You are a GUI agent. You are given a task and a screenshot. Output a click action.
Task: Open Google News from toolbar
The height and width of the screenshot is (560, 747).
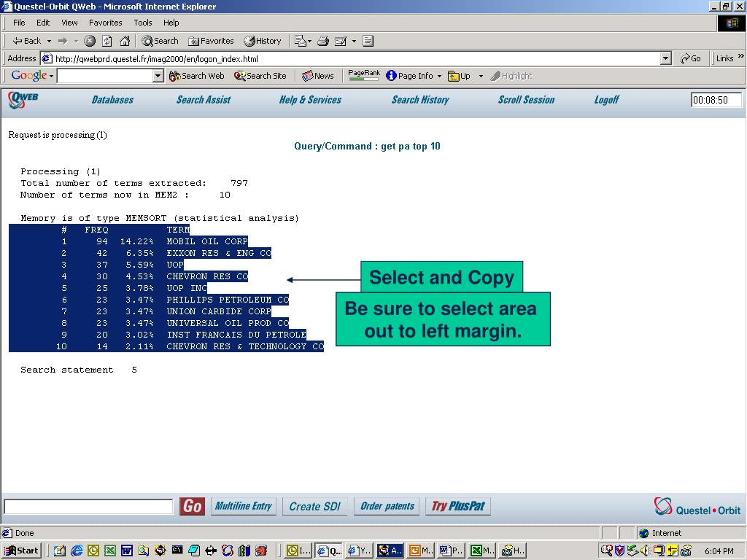click(318, 76)
